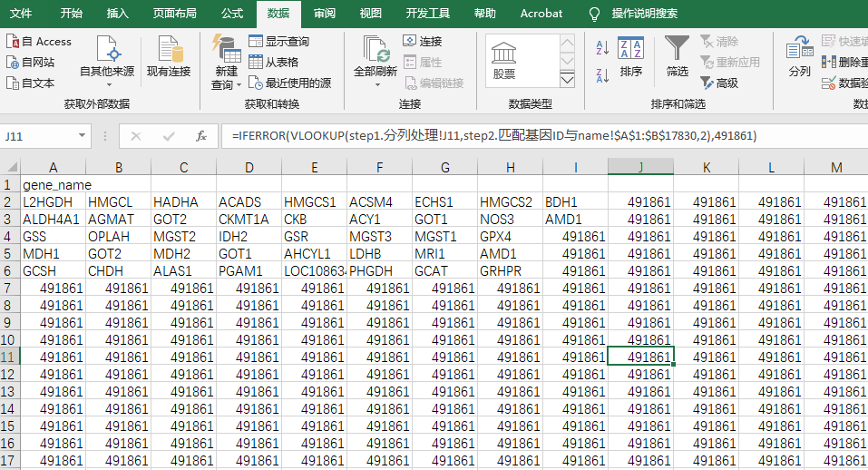This screenshot has height=470, width=868.
Task: Click 分列 (text to columns)
Action: [x=799, y=56]
